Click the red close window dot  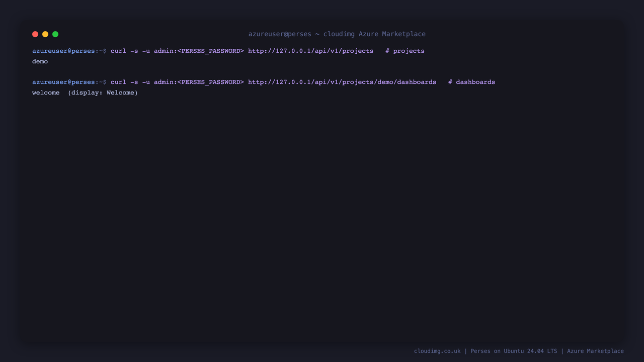(x=35, y=34)
